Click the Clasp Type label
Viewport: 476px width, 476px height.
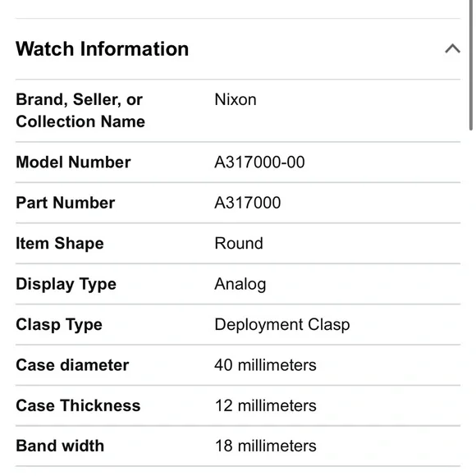(59, 325)
